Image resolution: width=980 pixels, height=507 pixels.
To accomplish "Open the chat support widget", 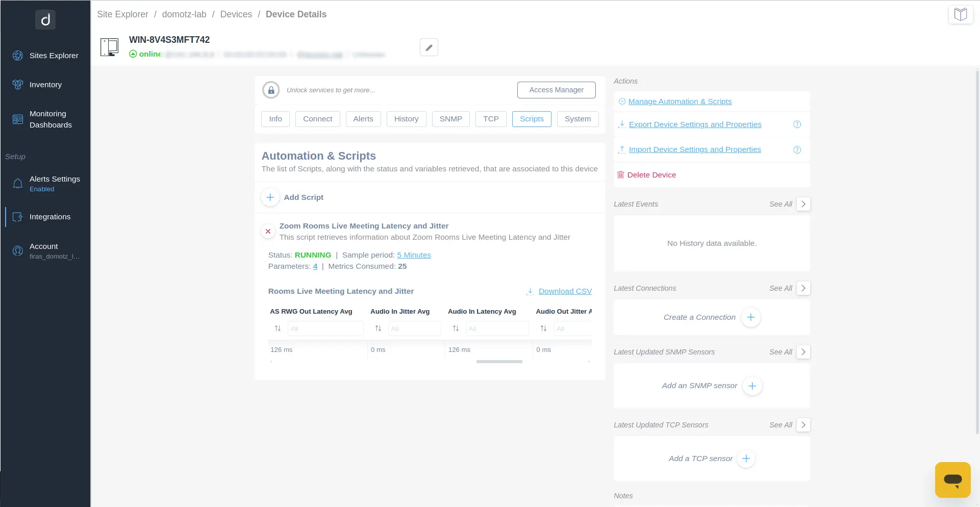I will point(952,479).
